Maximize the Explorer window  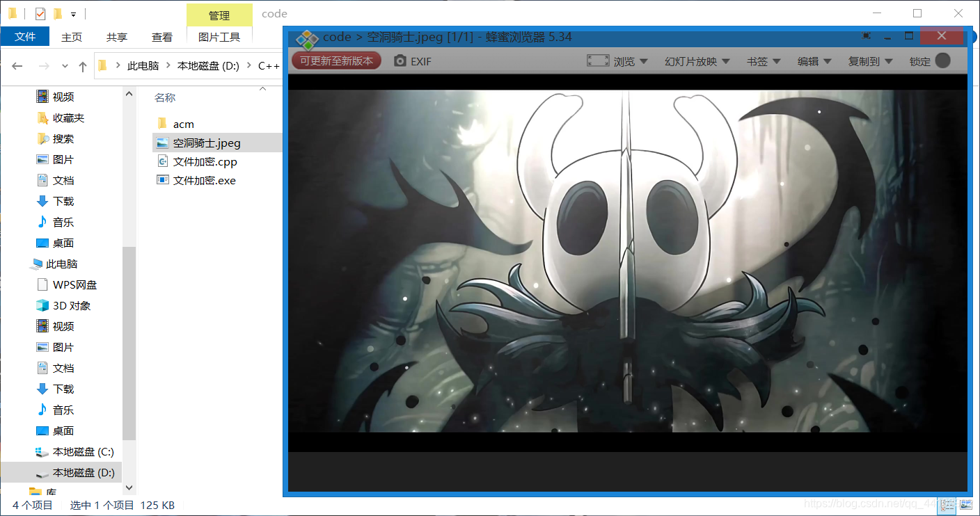coord(917,13)
